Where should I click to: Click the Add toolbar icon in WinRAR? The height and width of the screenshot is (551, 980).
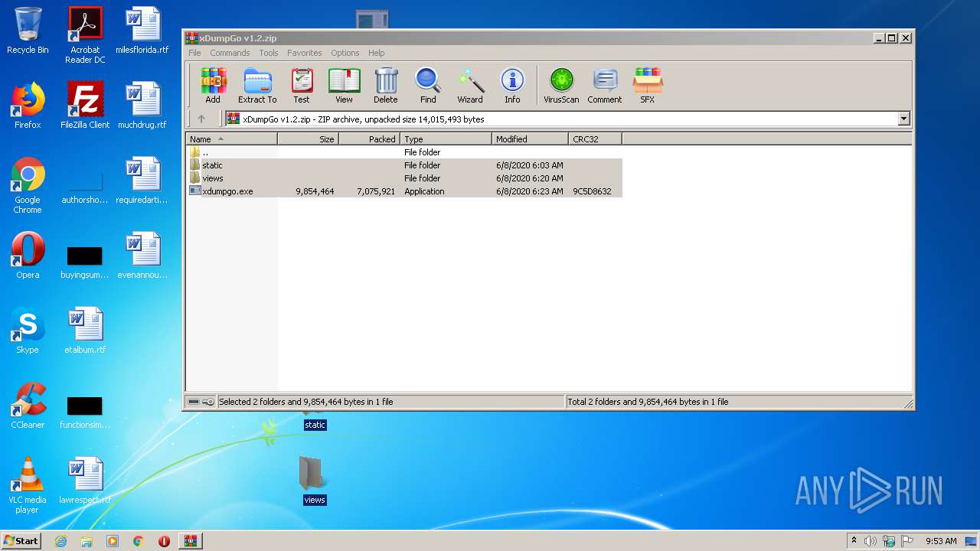(x=213, y=85)
